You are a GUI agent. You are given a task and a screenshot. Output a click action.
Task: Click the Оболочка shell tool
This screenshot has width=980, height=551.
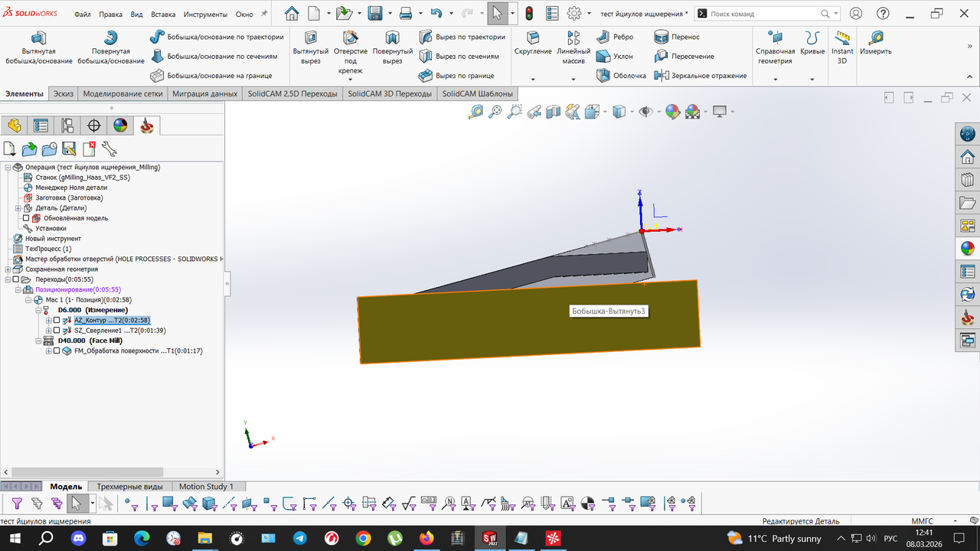click(x=622, y=76)
